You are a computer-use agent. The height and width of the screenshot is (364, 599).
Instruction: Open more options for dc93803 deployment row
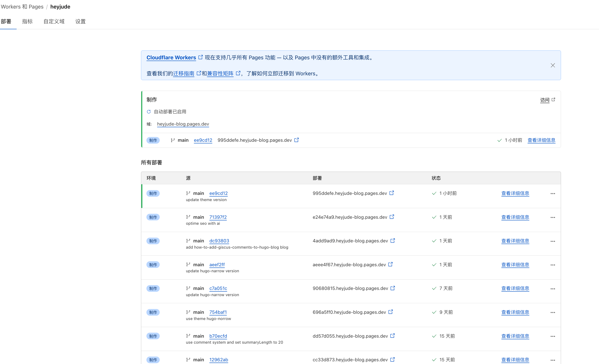552,241
